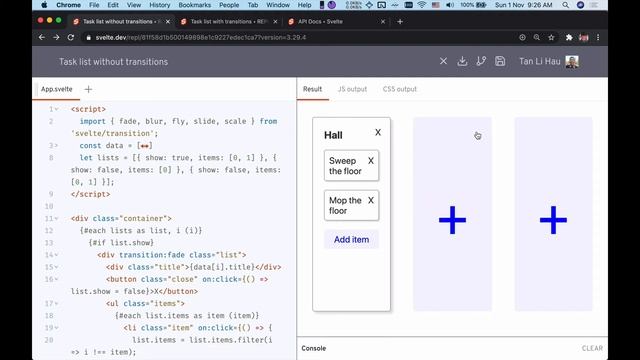640x360 pixels.
Task: Open the Apple menu
Action: [x=44, y=5]
